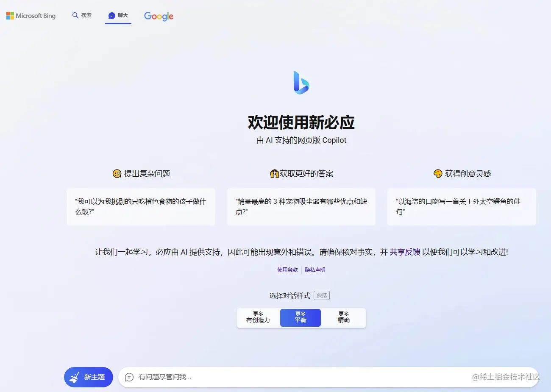Click the Bing 'b' logo above the welcome title

tap(301, 83)
